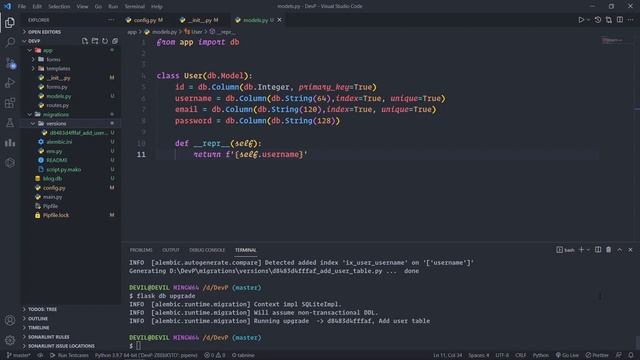Close the models.py editor tab

click(280, 20)
